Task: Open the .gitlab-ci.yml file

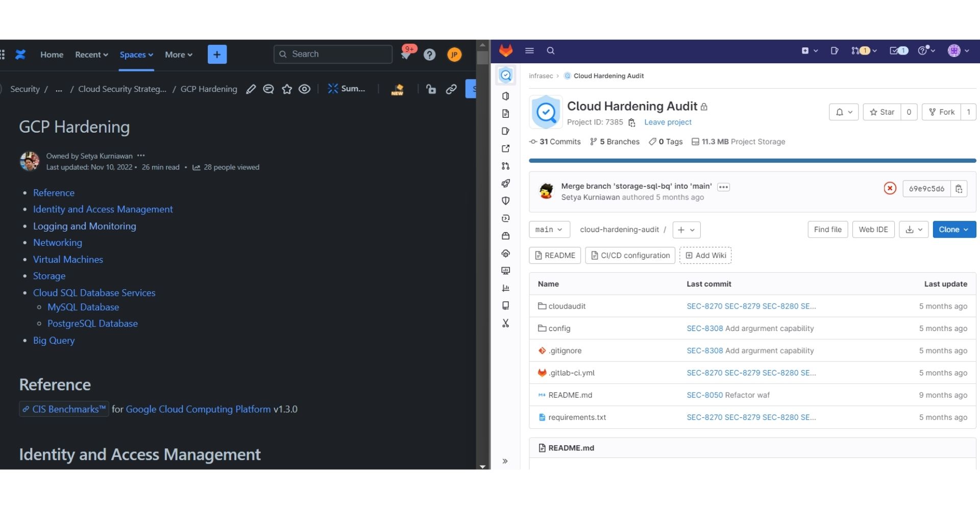Action: (x=571, y=373)
